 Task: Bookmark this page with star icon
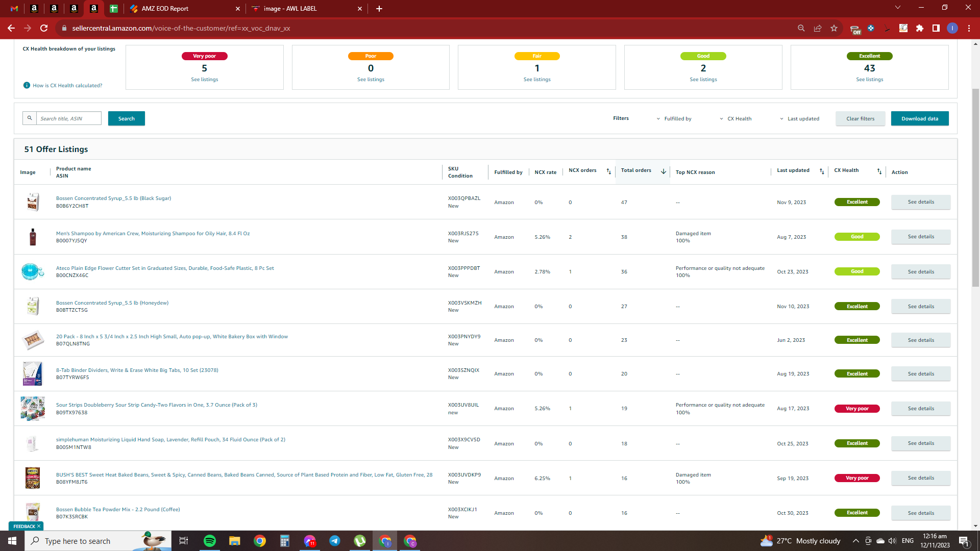click(834, 28)
